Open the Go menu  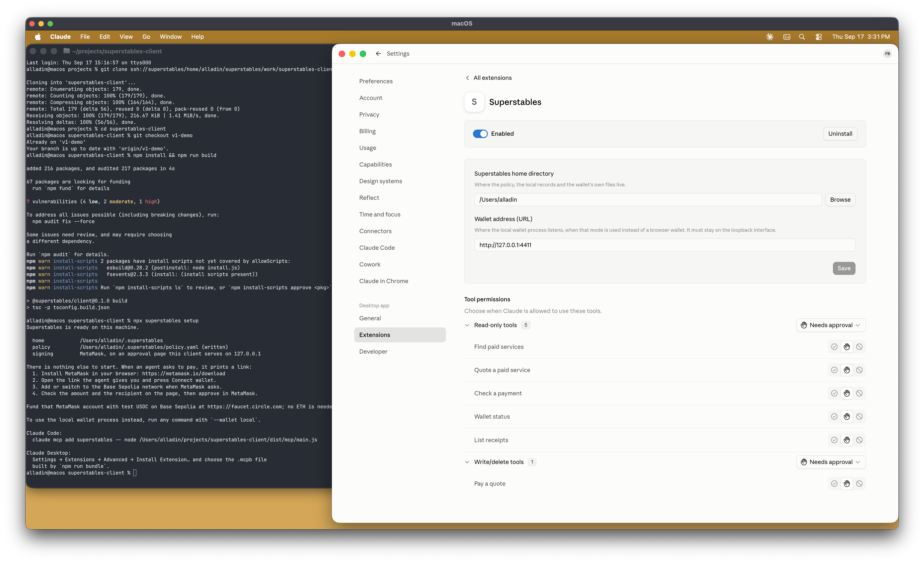[146, 37]
